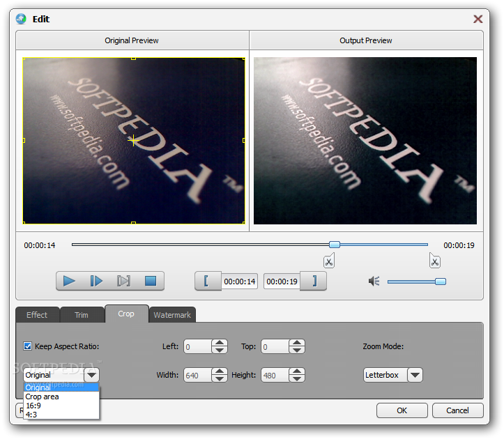Click the globe app icon in title bar

click(x=21, y=19)
